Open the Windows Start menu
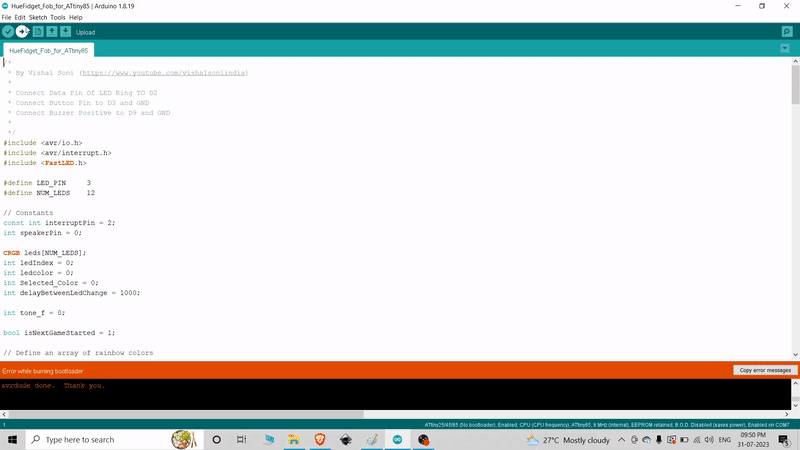 (12, 440)
